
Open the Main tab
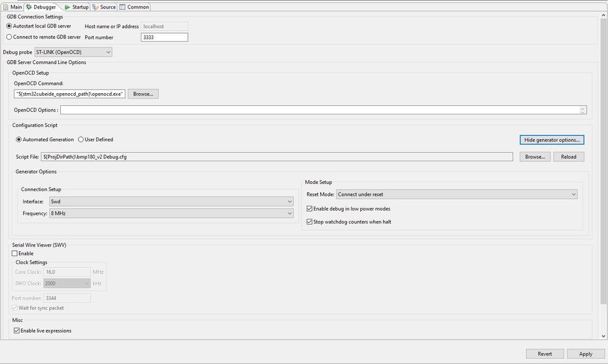(13, 7)
